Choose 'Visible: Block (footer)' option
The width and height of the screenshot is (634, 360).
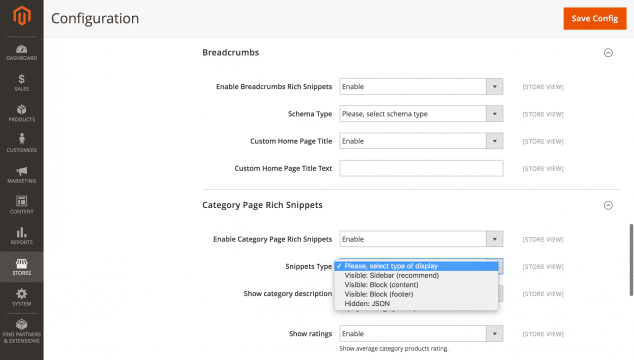point(416,294)
